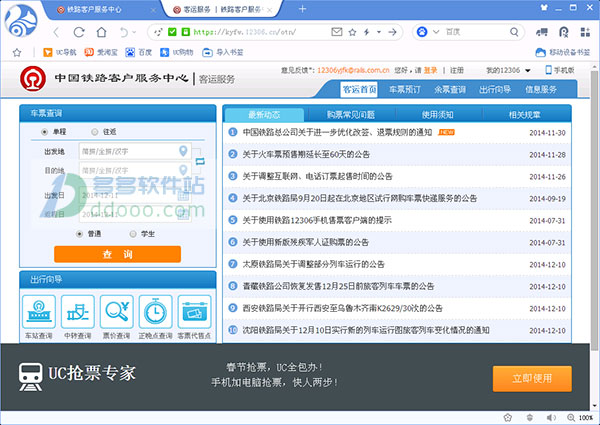
Task: Click 立即使用 button in UC banner
Action: (532, 379)
